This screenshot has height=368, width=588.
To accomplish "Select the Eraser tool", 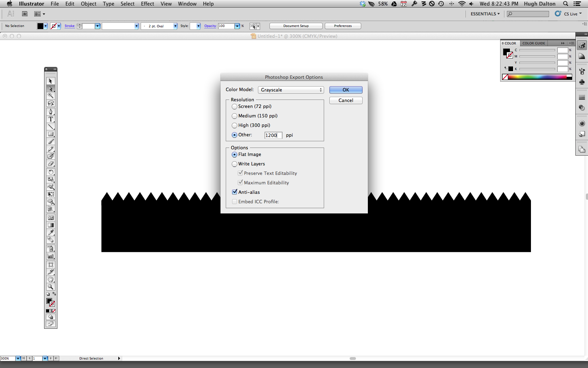I will point(51,164).
